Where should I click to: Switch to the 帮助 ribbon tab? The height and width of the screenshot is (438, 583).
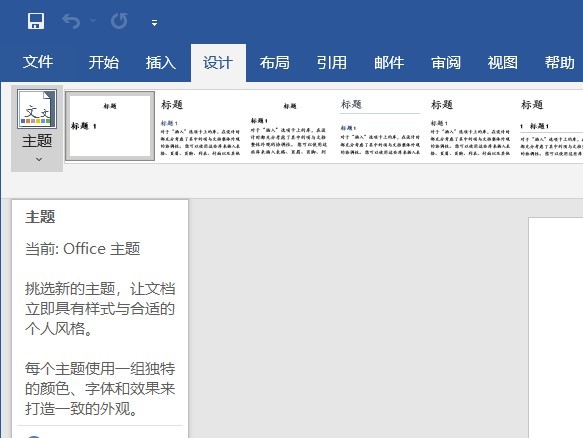(560, 62)
